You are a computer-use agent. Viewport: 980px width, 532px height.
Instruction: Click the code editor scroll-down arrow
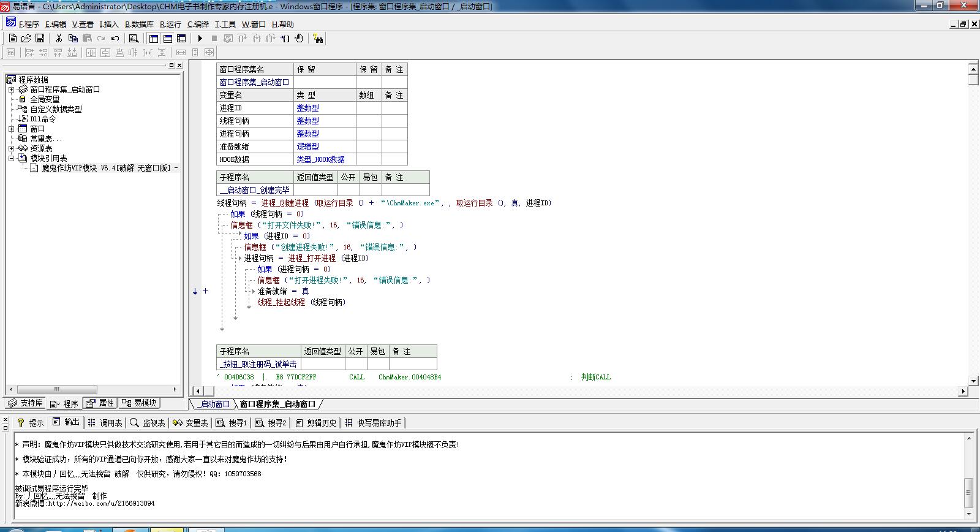[x=974, y=381]
